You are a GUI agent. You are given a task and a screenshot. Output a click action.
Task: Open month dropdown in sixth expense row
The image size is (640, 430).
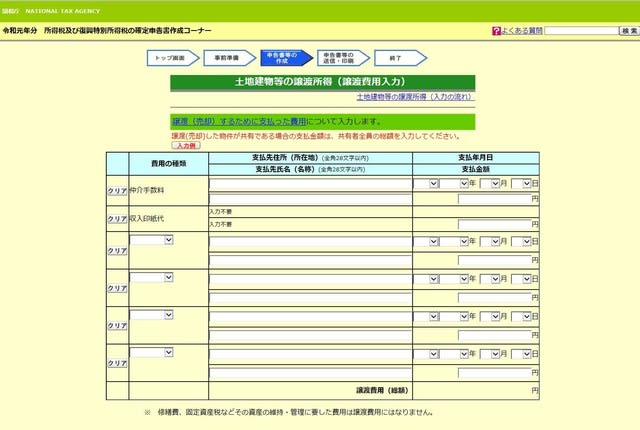(490, 354)
